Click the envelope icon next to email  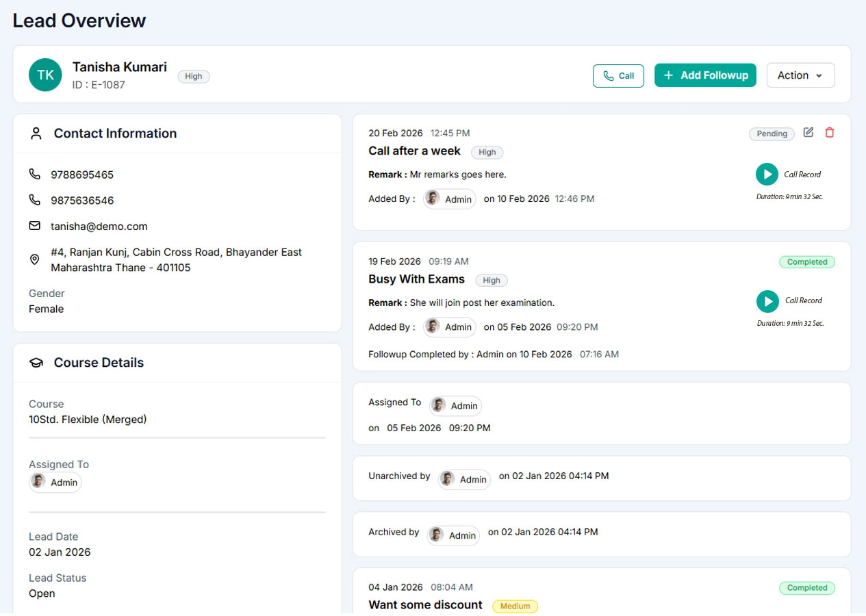(34, 226)
